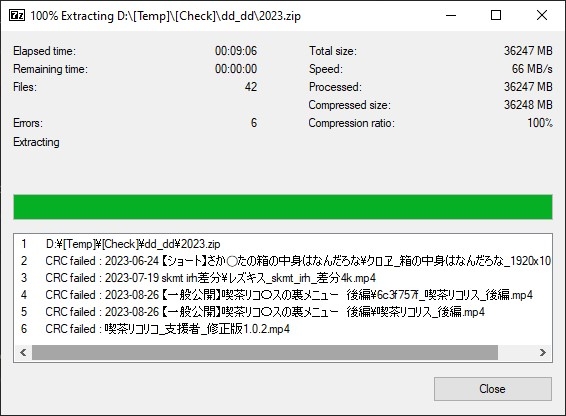Click the left scroll arrow of the error list
Screen dimensions: 566x416
(23, 352)
